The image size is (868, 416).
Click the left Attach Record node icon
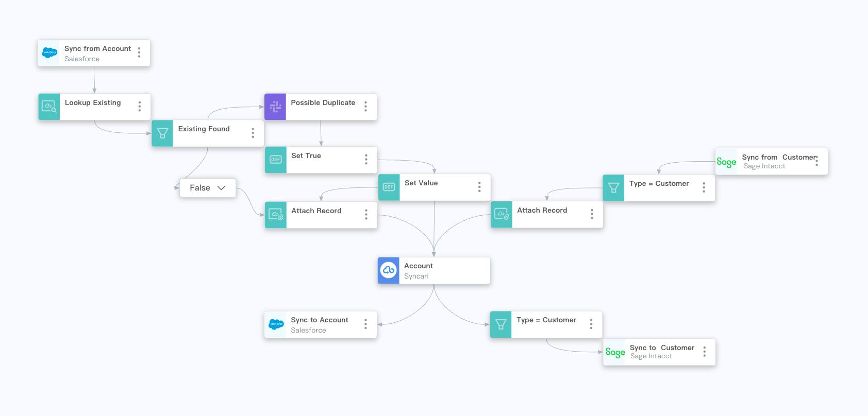click(276, 215)
